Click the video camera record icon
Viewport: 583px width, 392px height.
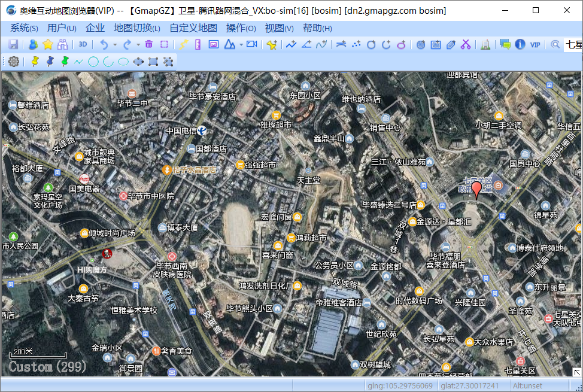point(252,45)
